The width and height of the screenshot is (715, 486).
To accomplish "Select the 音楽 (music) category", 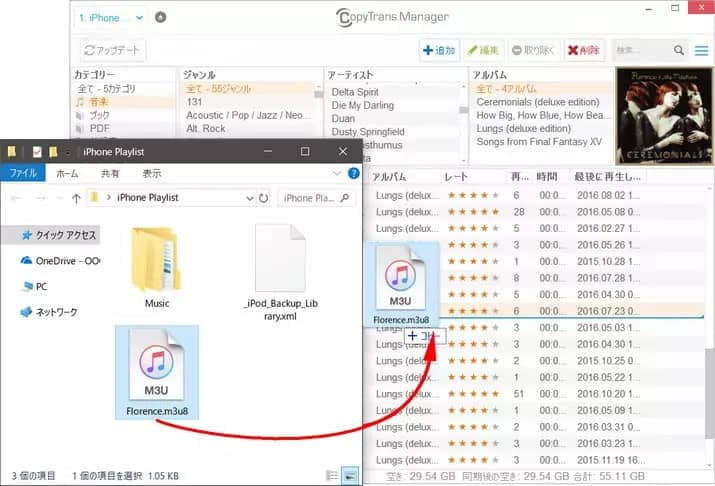I will tap(98, 102).
